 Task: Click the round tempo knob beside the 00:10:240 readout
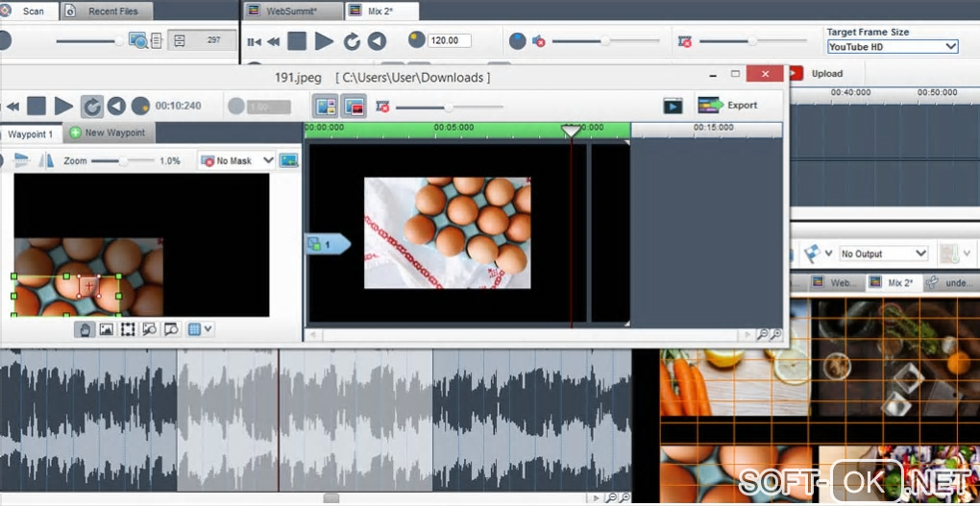coord(140,107)
